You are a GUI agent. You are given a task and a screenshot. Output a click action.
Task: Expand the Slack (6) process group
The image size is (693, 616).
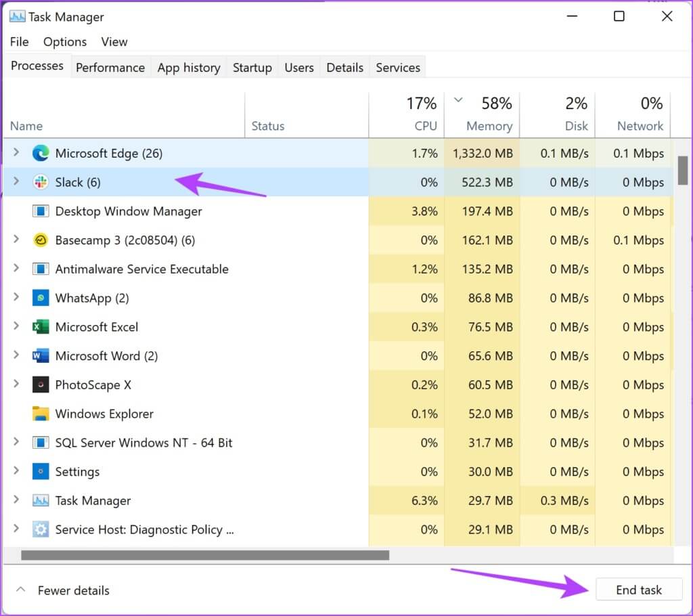[16, 181]
